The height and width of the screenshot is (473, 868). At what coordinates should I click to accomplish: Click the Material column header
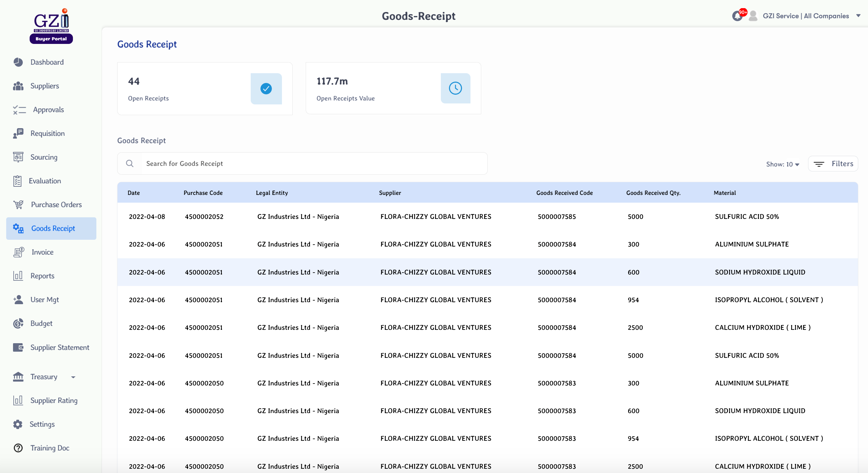724,193
